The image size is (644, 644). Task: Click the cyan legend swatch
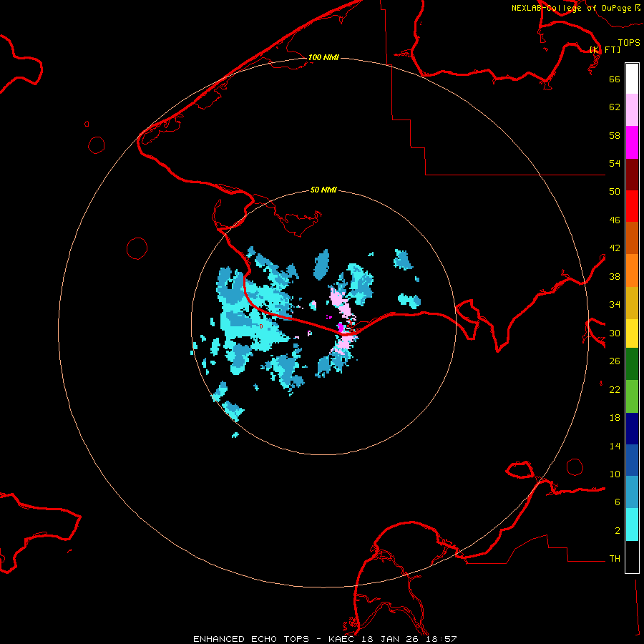tap(632, 525)
